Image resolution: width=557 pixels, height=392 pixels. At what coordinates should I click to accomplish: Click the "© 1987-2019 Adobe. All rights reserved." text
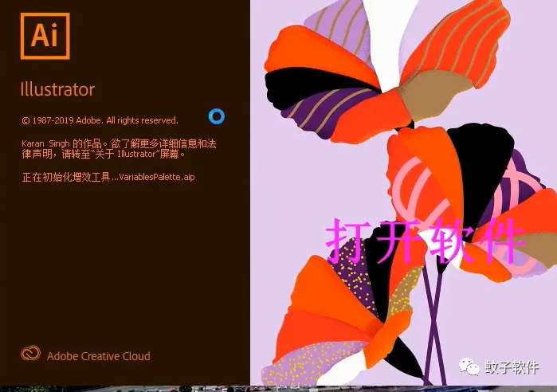[100, 120]
